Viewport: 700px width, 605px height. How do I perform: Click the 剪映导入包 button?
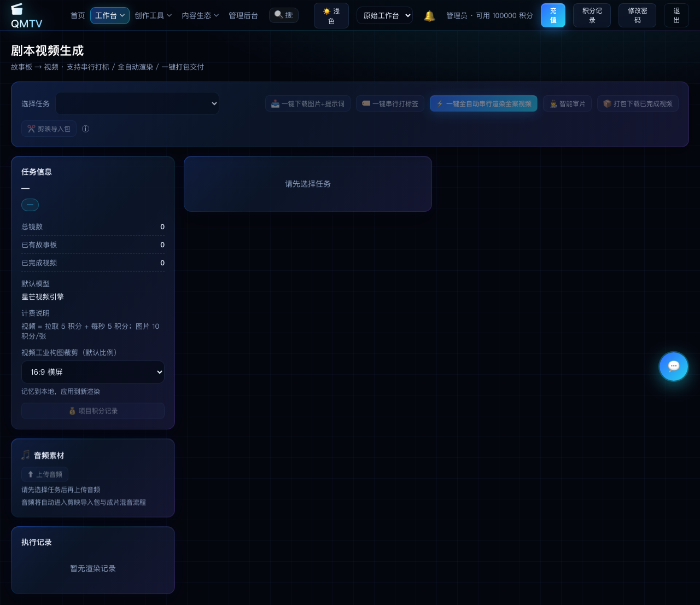[49, 129]
